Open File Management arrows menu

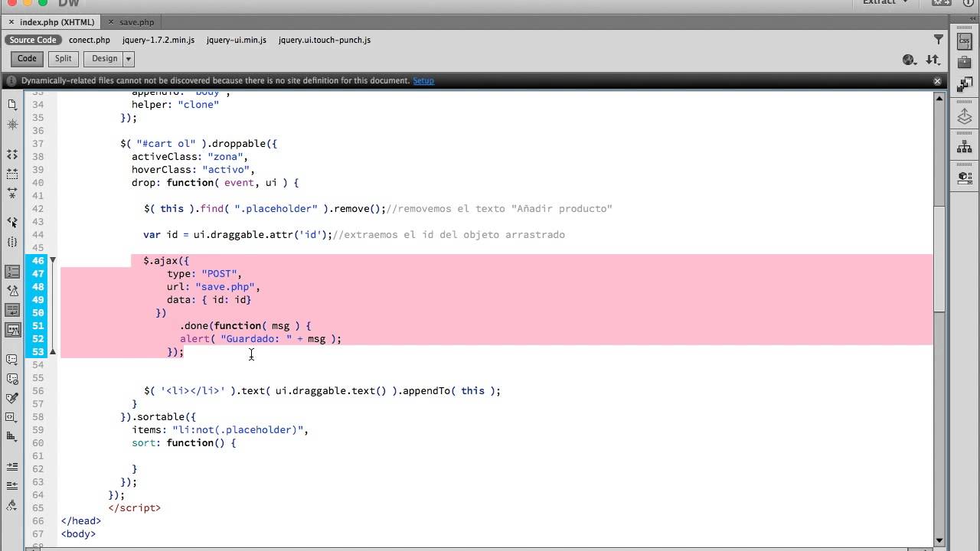click(933, 60)
